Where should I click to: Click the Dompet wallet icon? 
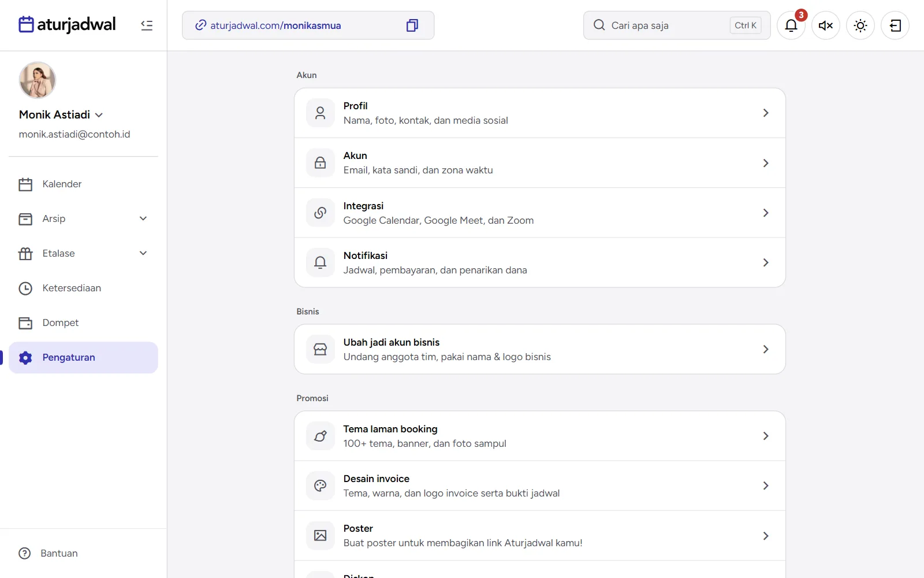pos(25,323)
